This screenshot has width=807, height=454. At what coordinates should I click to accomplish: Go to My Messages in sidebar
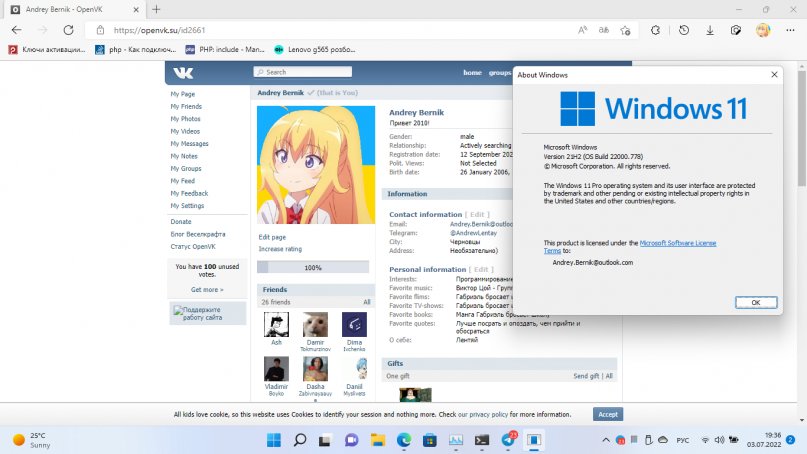pos(189,143)
